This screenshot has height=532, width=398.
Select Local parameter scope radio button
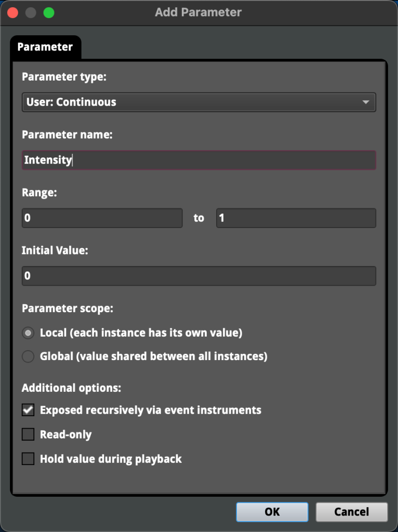28,332
